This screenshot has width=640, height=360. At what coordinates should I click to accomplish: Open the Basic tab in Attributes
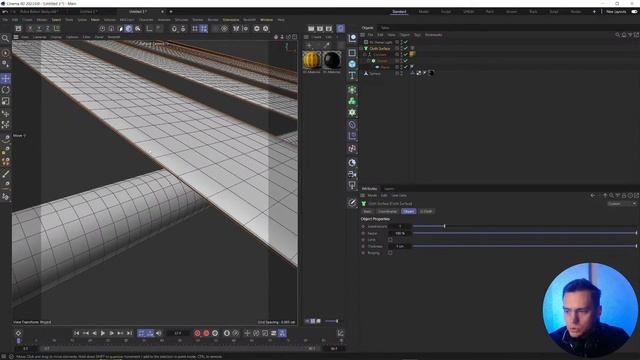[367, 211]
